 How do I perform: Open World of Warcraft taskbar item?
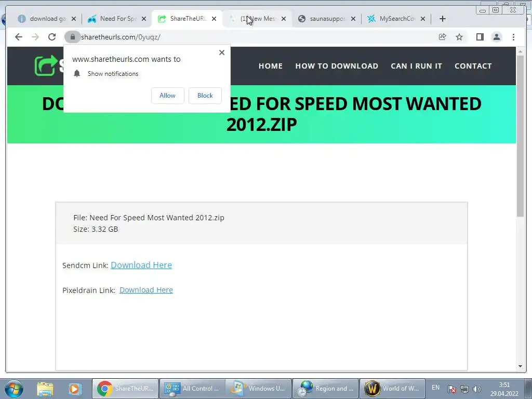[392, 389]
